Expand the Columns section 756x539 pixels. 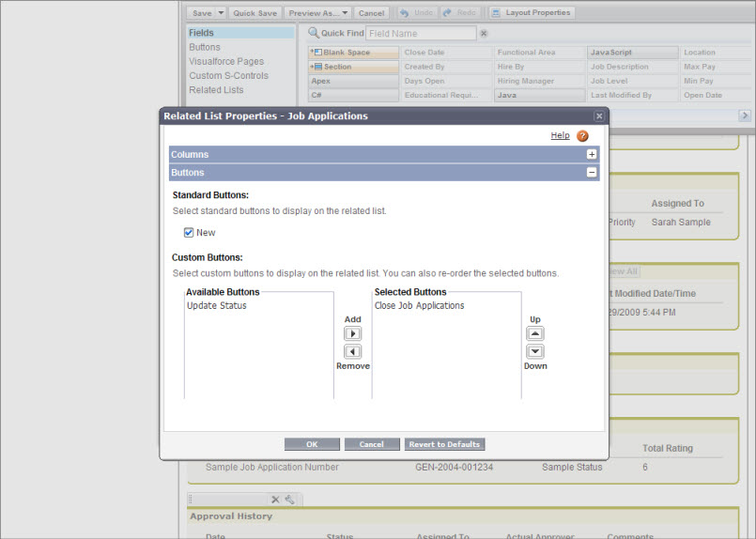pos(592,154)
